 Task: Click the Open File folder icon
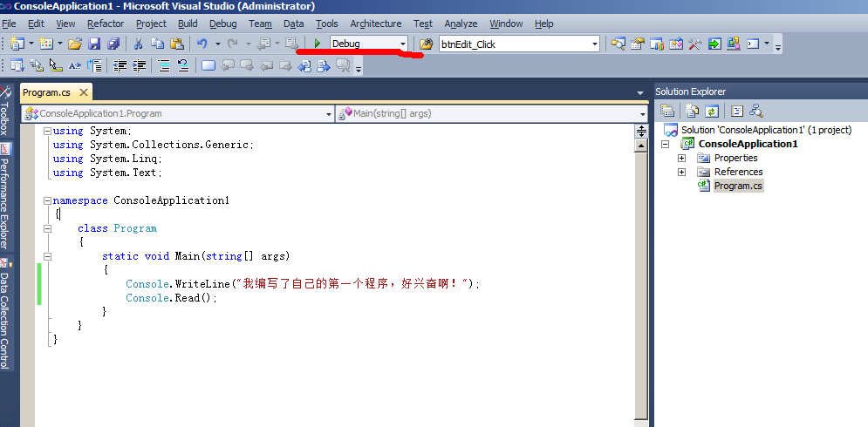[75, 44]
